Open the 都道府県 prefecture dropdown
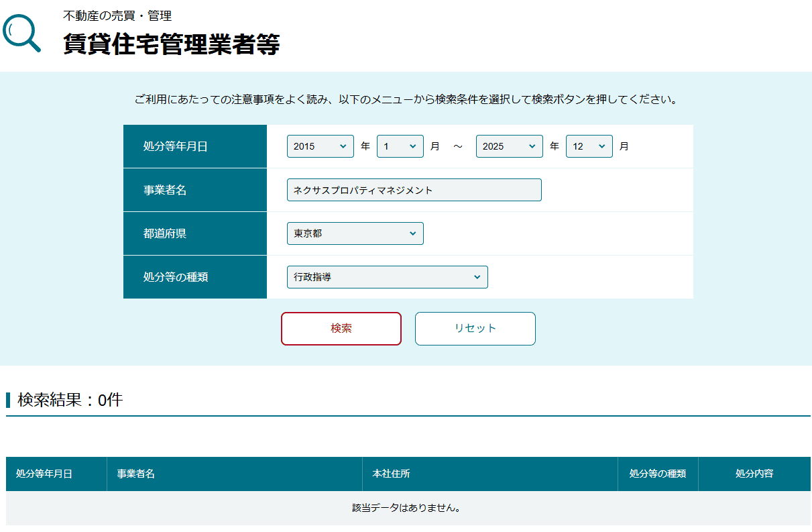Viewport: 812px width, 532px height. (x=355, y=233)
